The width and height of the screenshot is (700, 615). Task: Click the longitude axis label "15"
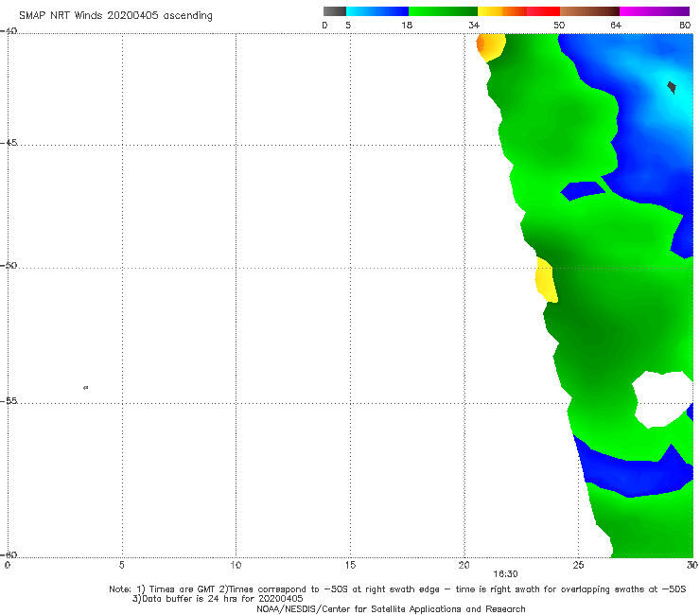click(350, 565)
